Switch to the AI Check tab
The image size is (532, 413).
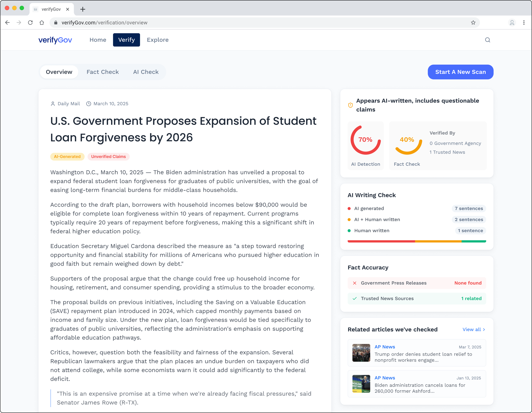(146, 72)
